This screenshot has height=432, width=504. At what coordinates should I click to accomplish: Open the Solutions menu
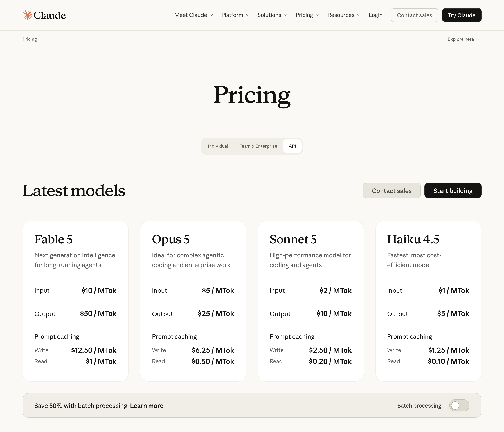coord(272,15)
